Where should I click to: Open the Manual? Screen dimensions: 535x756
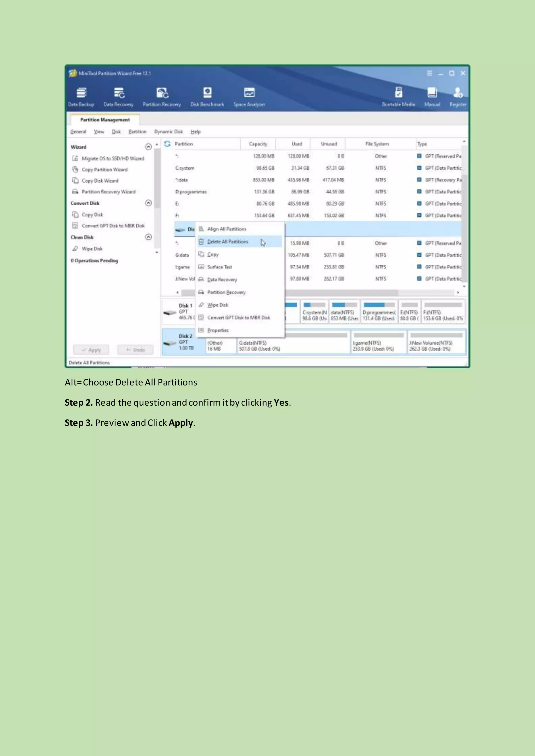[x=432, y=97]
